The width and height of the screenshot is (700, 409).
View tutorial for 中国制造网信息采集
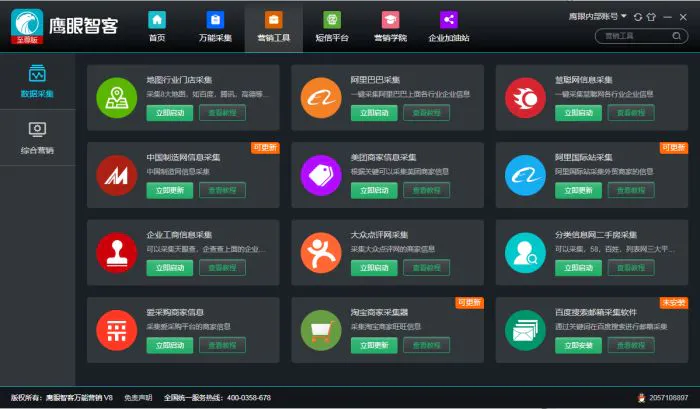(x=222, y=190)
